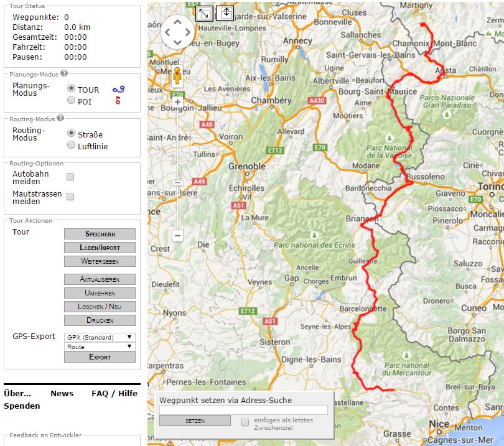Click the address search input field
The image size is (504, 446).
point(243,410)
